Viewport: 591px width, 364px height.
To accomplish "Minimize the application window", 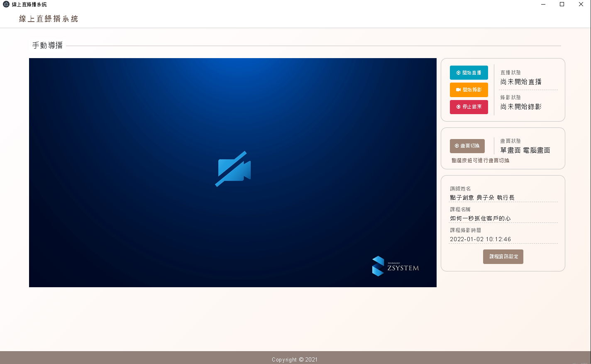I will click(544, 4).
